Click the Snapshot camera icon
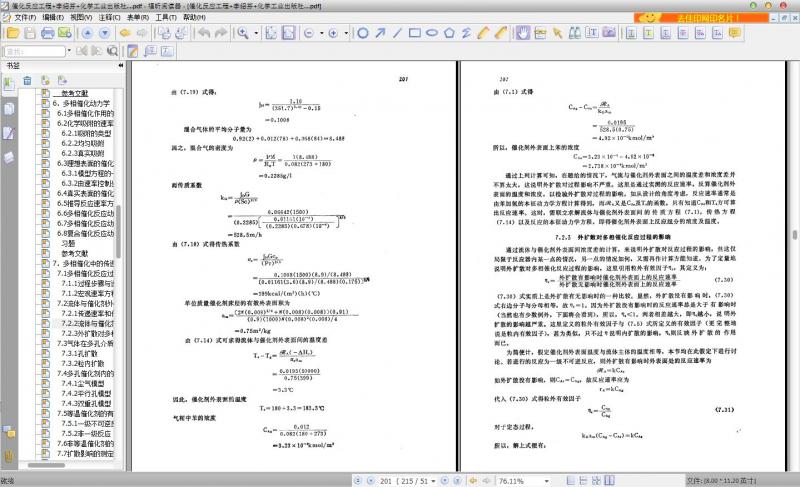 click(x=609, y=33)
